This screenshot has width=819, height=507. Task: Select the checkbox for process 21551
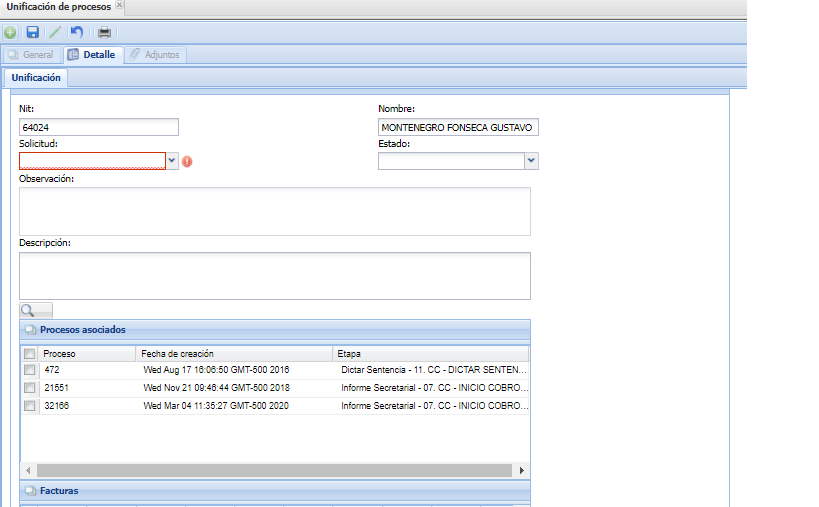click(x=30, y=388)
